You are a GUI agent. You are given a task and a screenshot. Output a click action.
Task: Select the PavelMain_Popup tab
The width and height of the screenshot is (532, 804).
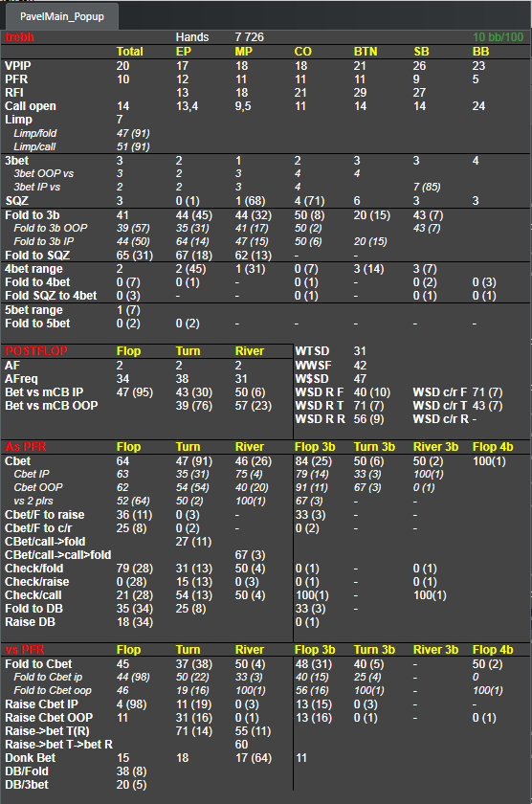(61, 16)
